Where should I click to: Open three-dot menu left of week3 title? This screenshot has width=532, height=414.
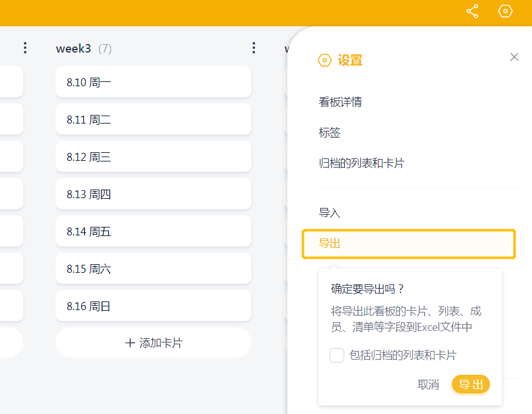[25, 48]
